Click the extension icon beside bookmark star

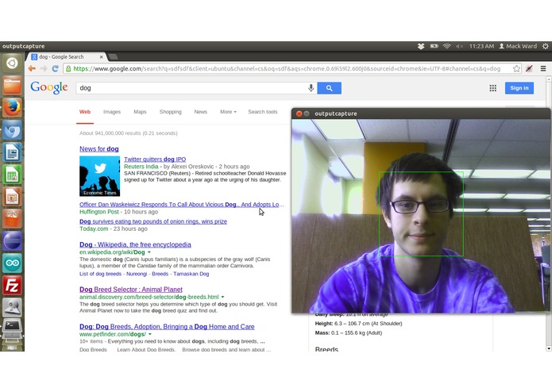coord(529,68)
